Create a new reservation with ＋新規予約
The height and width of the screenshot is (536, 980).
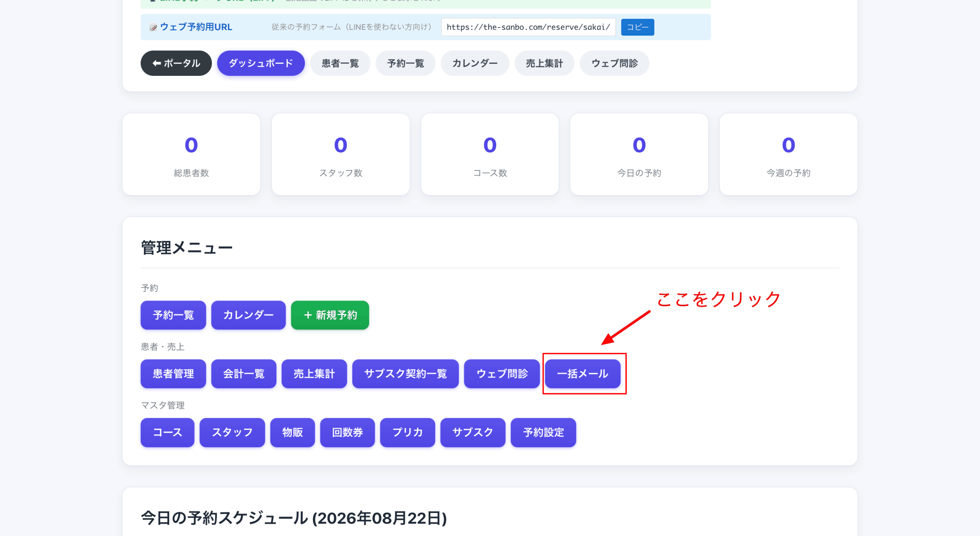[330, 315]
